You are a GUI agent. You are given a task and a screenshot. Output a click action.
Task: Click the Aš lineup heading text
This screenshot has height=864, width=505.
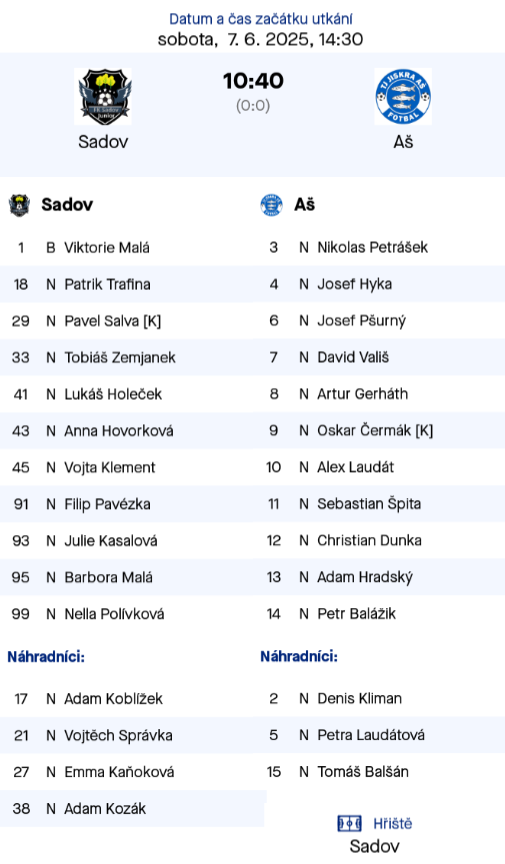(304, 204)
